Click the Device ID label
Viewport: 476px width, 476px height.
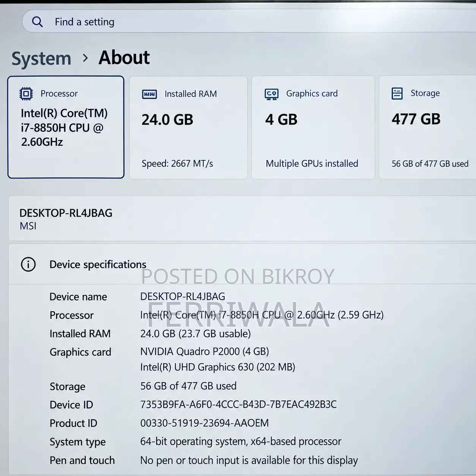(71, 405)
